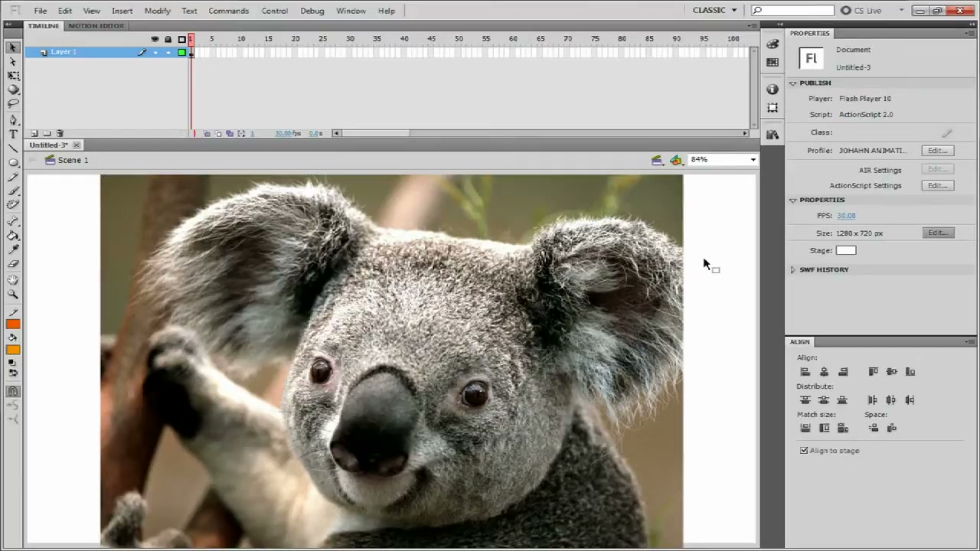Click Edit button next to Size
980x551 pixels.
pos(938,233)
